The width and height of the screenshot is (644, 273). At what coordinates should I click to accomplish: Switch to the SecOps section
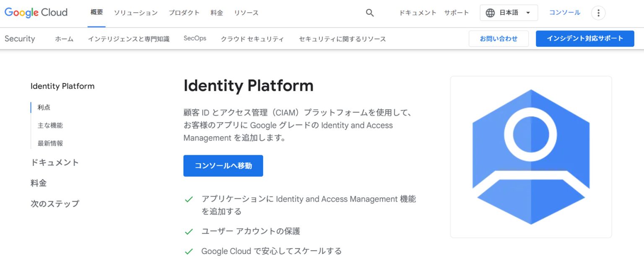pyautogui.click(x=195, y=38)
